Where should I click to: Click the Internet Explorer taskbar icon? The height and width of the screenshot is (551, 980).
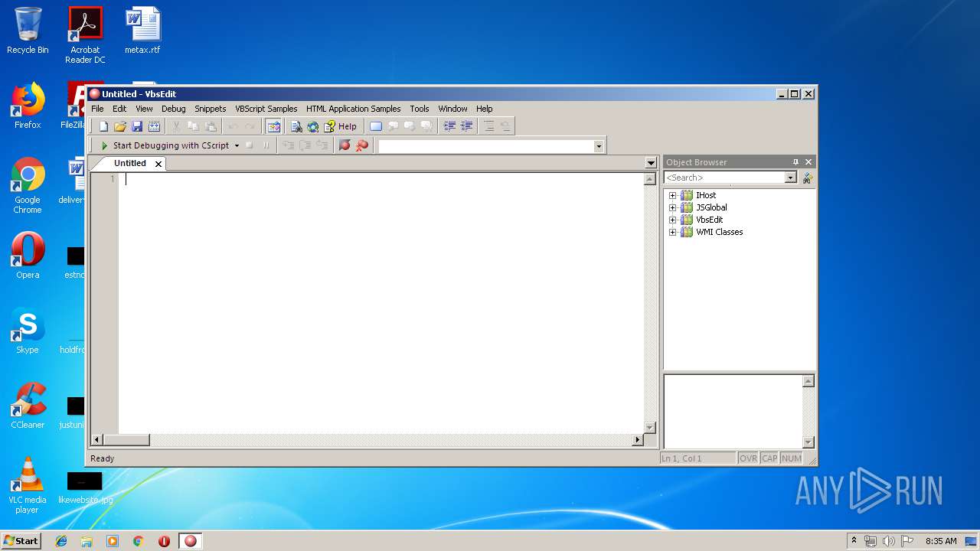[x=61, y=541]
